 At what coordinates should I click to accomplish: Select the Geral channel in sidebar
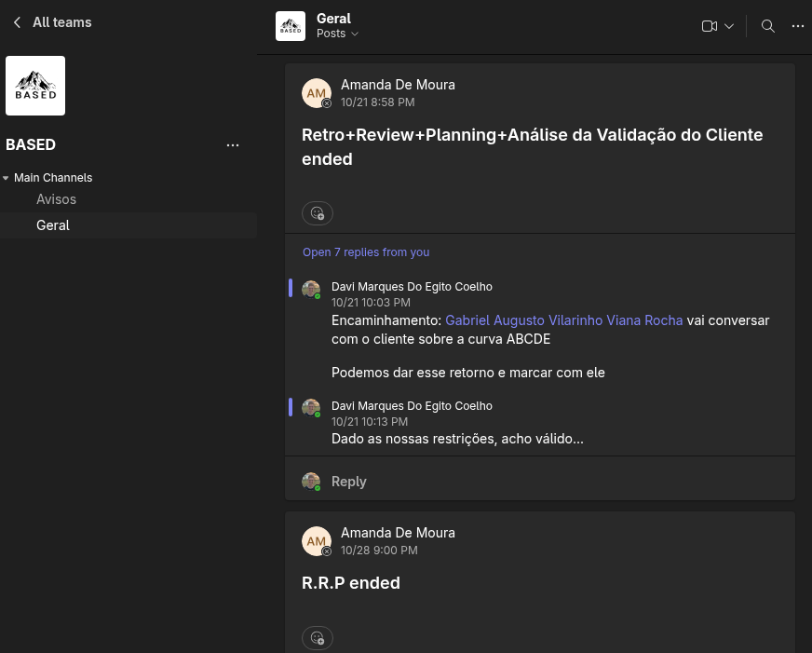coord(53,225)
